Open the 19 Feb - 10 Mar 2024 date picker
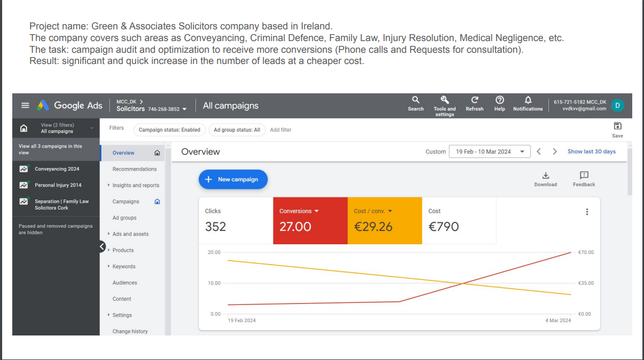The height and width of the screenshot is (360, 644). click(x=490, y=151)
